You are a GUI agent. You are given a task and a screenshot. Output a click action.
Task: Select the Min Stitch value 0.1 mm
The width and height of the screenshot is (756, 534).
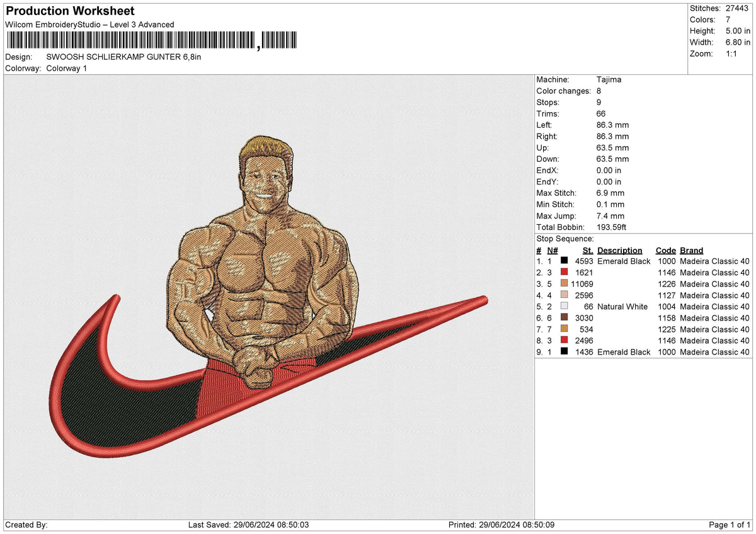pyautogui.click(x=610, y=205)
